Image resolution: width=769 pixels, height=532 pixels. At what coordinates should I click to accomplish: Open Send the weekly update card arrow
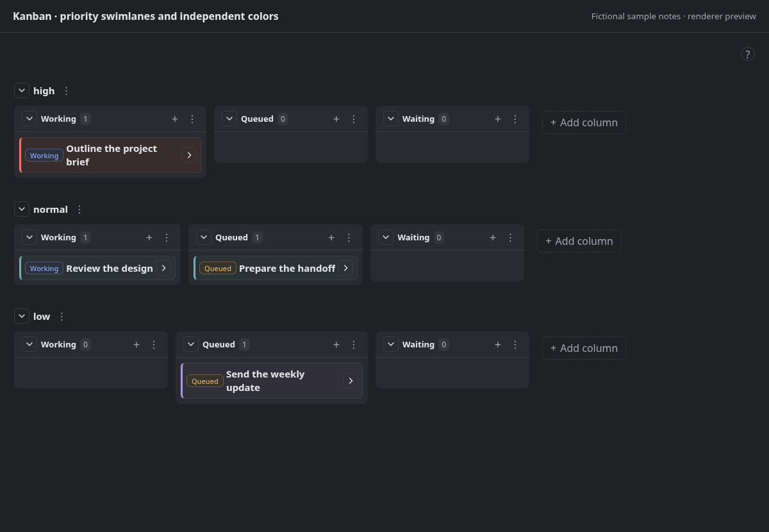click(351, 381)
